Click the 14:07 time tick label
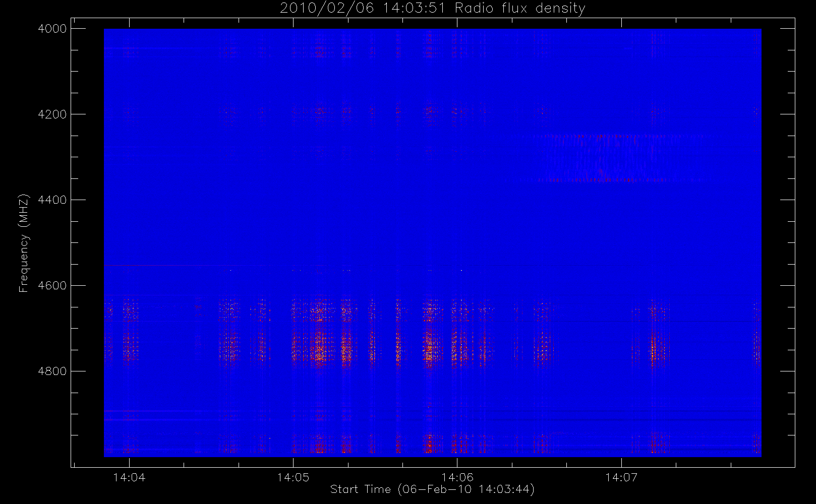Viewport: 816px width, 504px height. (x=621, y=477)
